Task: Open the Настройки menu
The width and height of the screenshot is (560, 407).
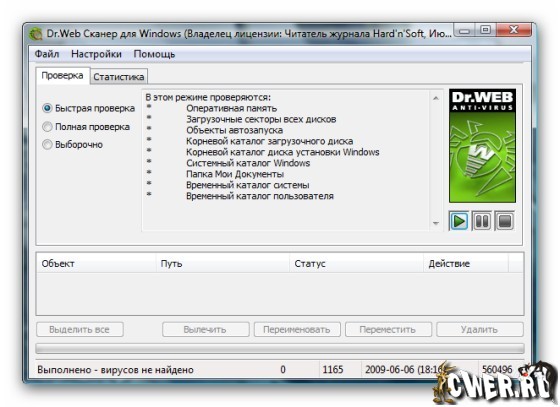Action: [96, 54]
